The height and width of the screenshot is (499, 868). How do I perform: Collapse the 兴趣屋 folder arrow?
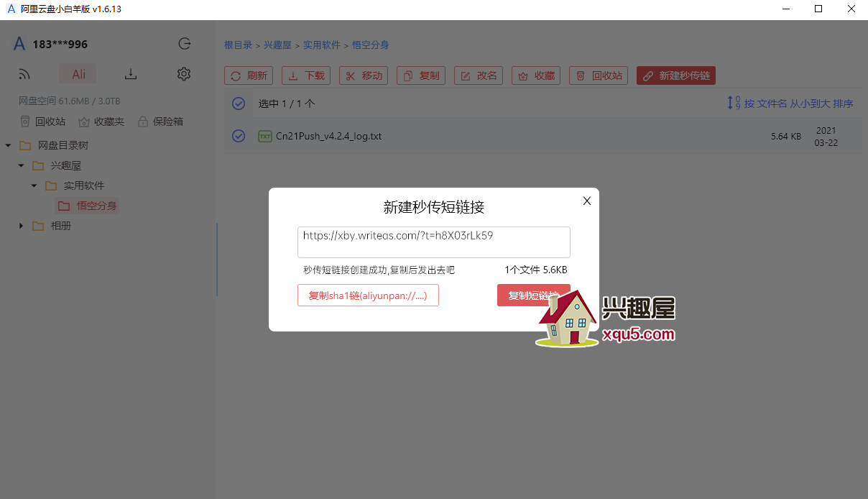point(21,165)
